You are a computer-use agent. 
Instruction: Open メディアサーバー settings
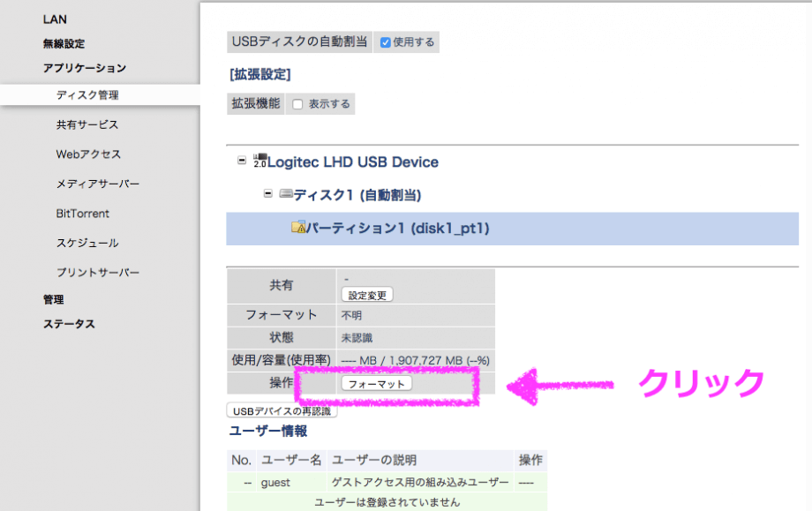[97, 184]
